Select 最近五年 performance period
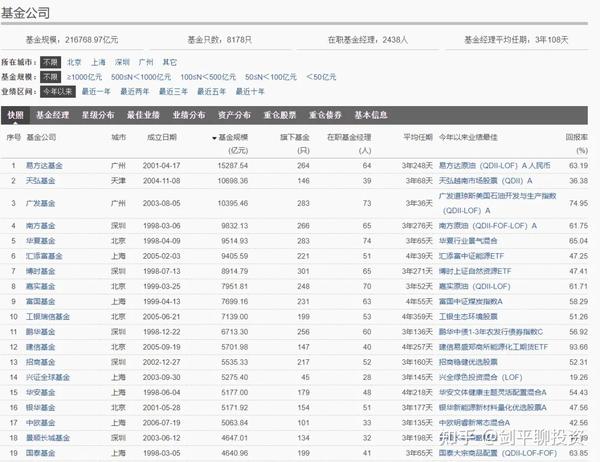Viewport: 600px width, 462px height. tap(212, 91)
